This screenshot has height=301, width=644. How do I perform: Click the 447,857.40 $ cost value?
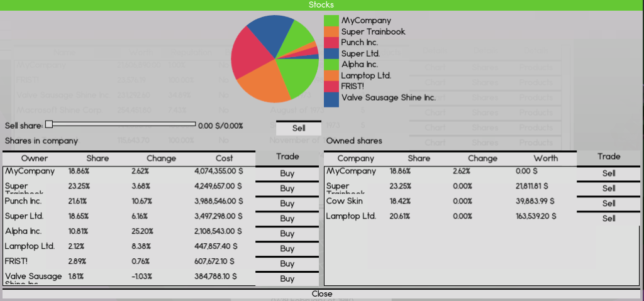[216, 246]
